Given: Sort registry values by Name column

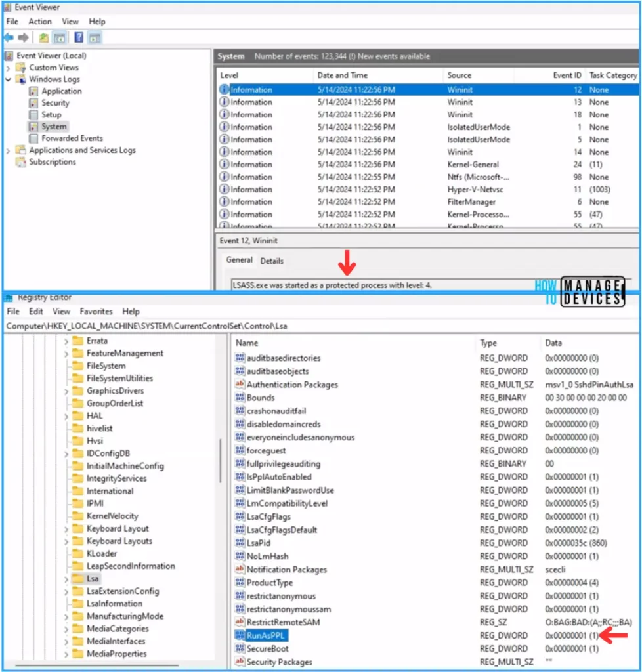Looking at the screenshot, I should point(354,343).
